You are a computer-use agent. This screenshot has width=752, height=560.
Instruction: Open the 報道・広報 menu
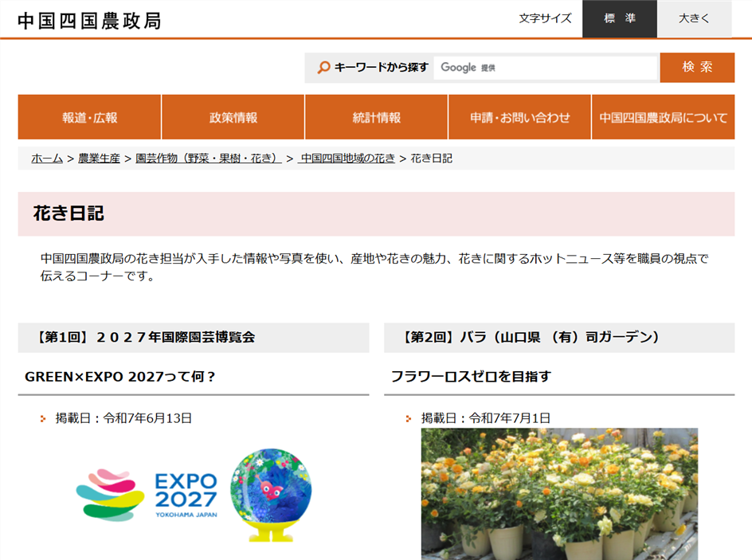click(x=89, y=117)
